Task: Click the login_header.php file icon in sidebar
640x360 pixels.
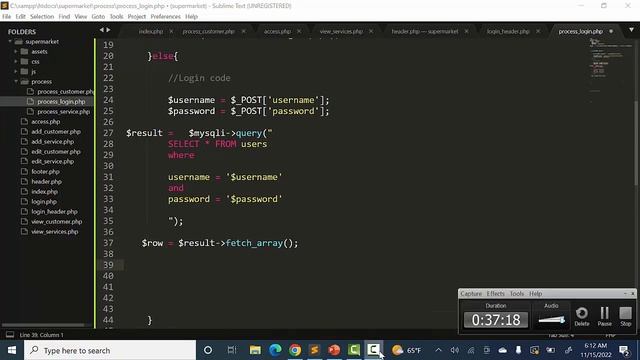Action: tap(24, 211)
